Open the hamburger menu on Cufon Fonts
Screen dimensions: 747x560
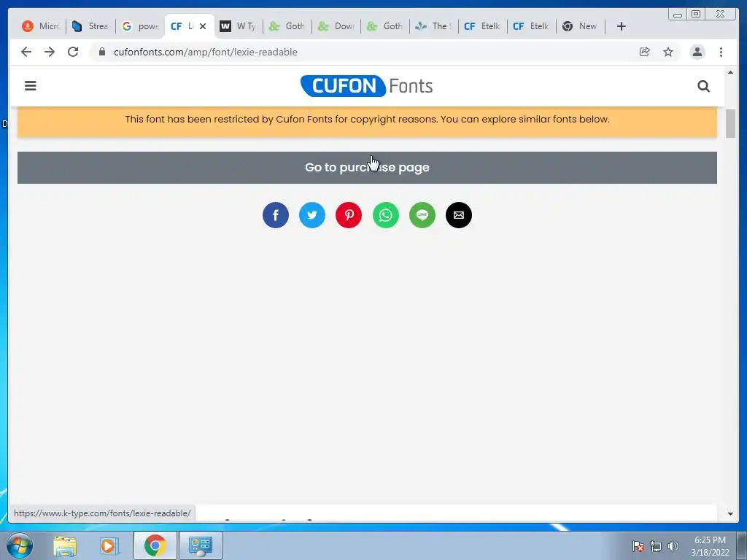(31, 86)
